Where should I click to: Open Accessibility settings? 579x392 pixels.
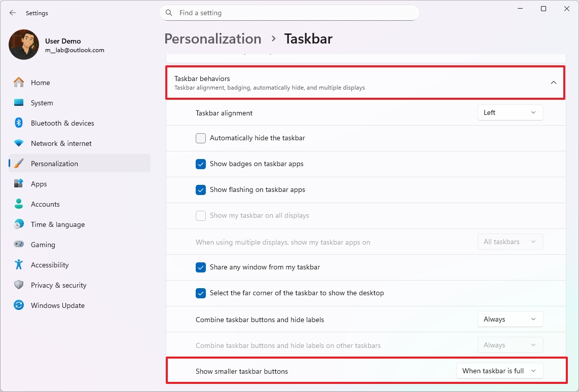click(19, 264)
